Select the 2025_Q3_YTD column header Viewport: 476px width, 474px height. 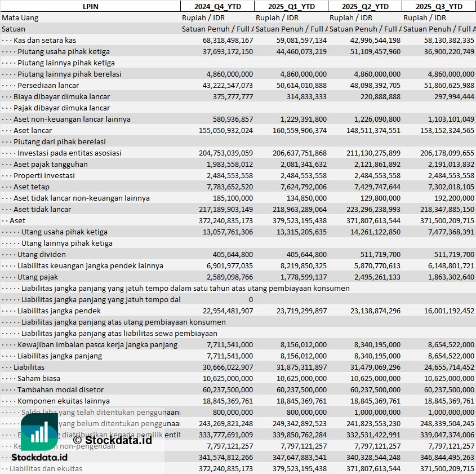(439, 6)
